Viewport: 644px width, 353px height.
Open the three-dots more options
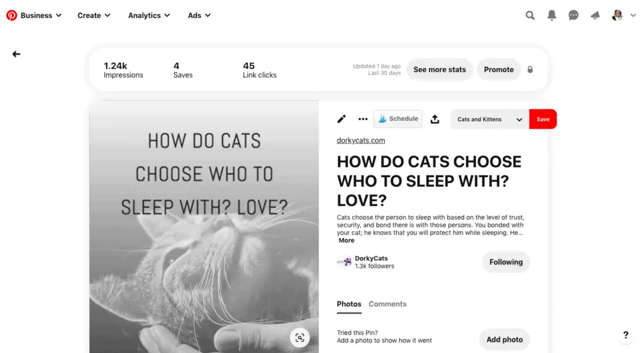(x=363, y=119)
